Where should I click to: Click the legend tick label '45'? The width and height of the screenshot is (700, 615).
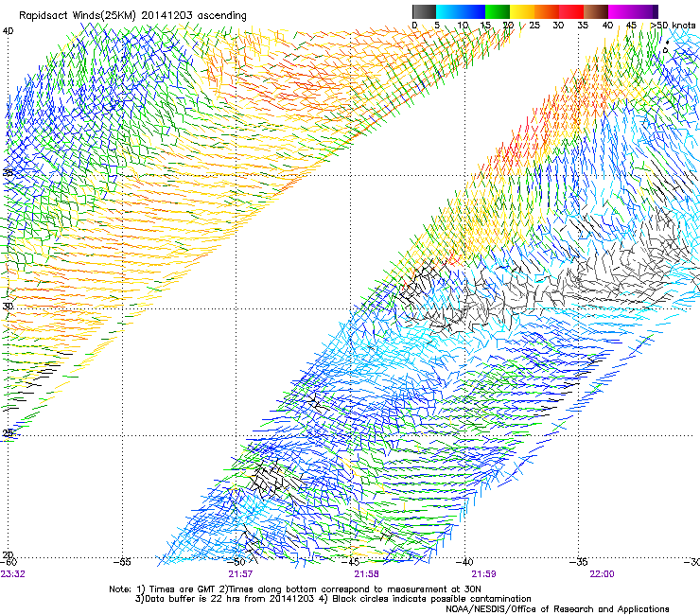pos(631,26)
